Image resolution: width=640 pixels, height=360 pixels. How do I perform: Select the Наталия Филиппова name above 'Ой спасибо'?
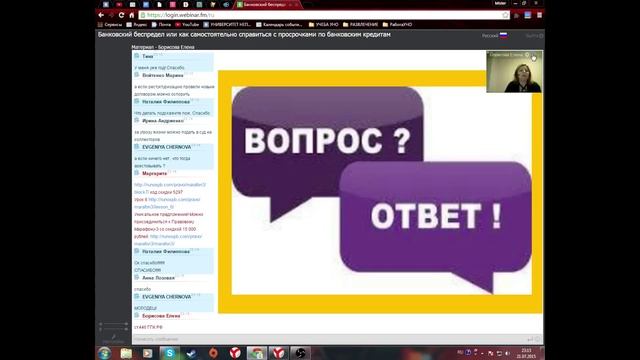pos(166,251)
